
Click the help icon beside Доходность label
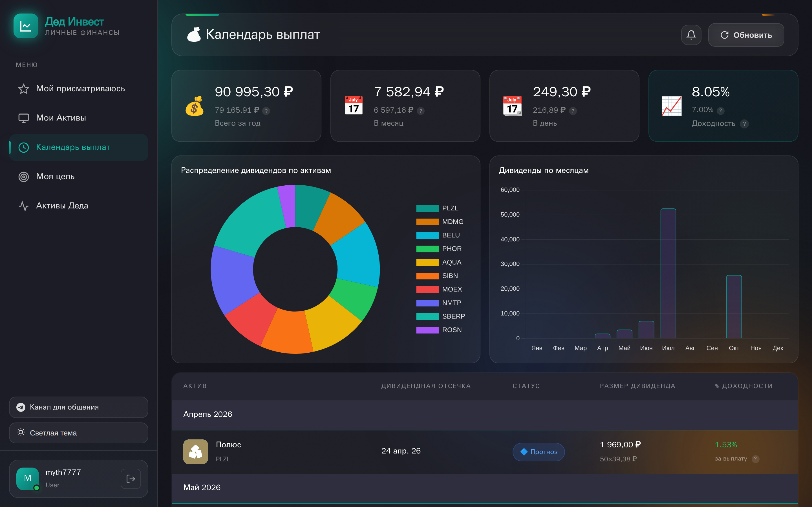click(x=744, y=124)
